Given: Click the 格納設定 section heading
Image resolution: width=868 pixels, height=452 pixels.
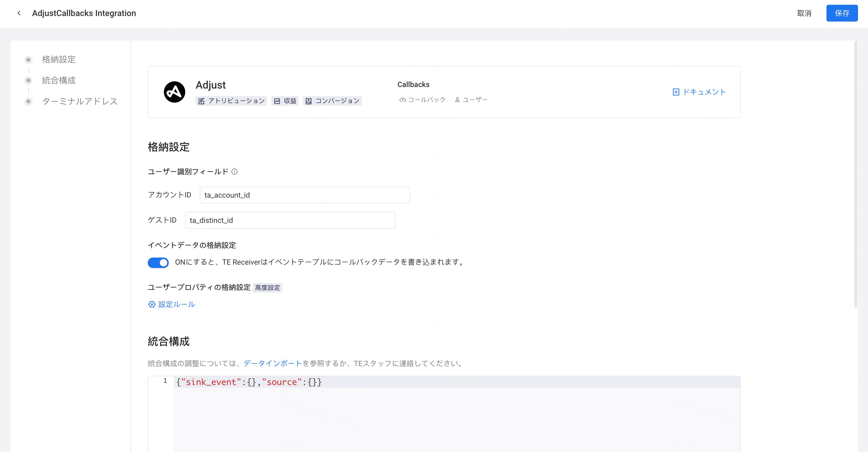Looking at the screenshot, I should [x=169, y=147].
